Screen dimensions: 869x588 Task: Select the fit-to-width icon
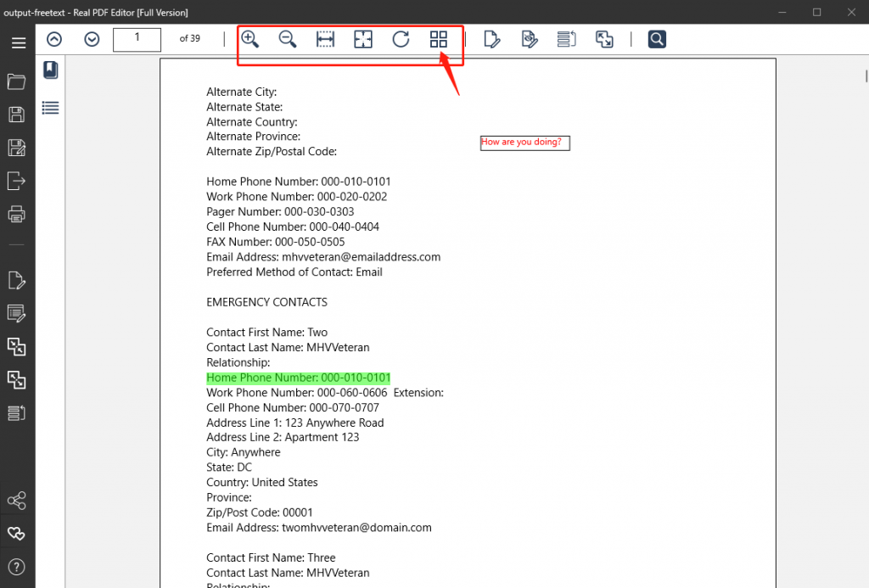[x=325, y=39]
